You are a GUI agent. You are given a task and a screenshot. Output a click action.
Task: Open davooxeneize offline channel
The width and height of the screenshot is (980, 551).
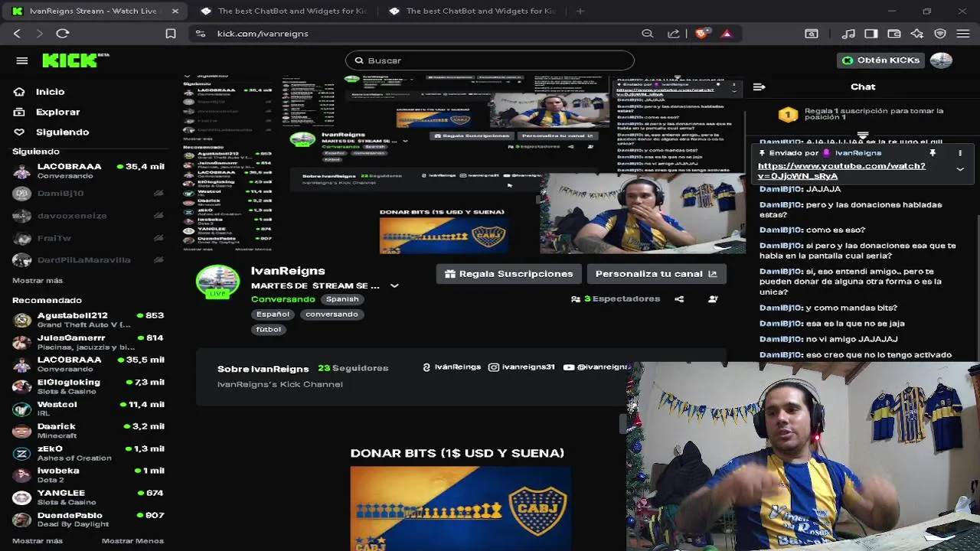tap(88, 216)
